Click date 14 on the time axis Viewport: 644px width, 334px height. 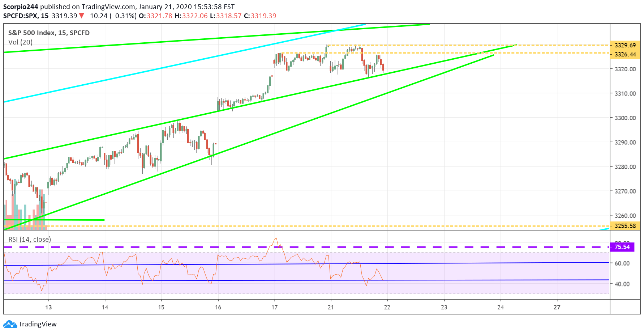[105, 307]
